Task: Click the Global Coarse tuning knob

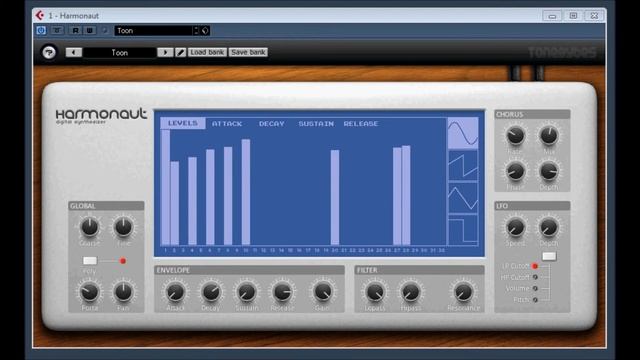Action: [89, 228]
